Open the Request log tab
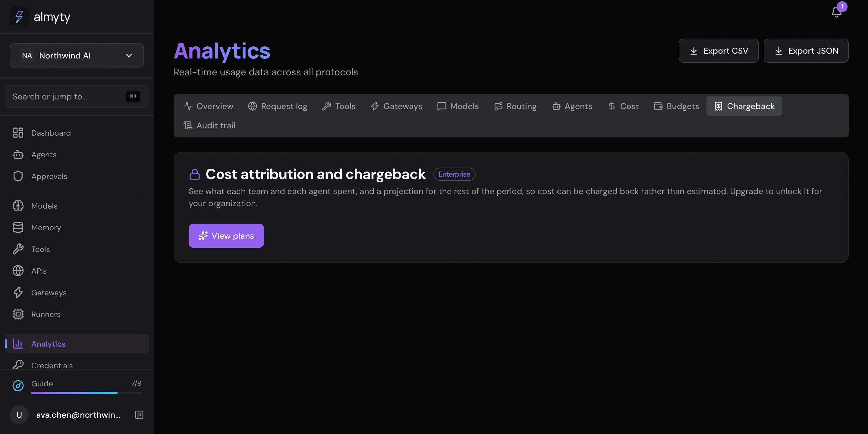This screenshot has width=868, height=434. click(278, 106)
